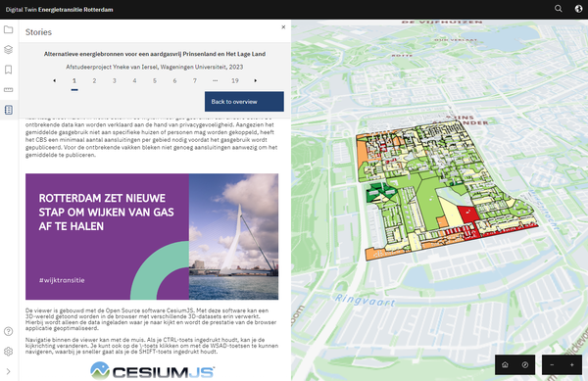Select story page 7
Image resolution: width=588 pixels, height=381 pixels.
195,80
